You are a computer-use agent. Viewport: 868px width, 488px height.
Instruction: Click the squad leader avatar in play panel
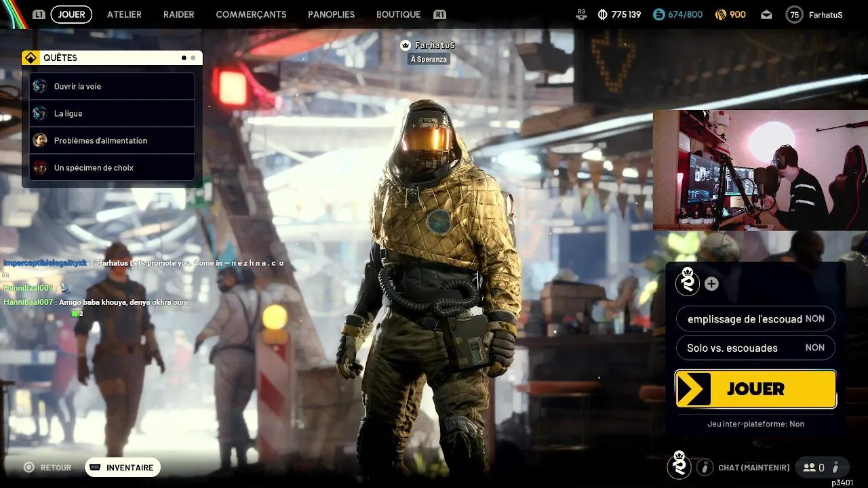coord(688,281)
